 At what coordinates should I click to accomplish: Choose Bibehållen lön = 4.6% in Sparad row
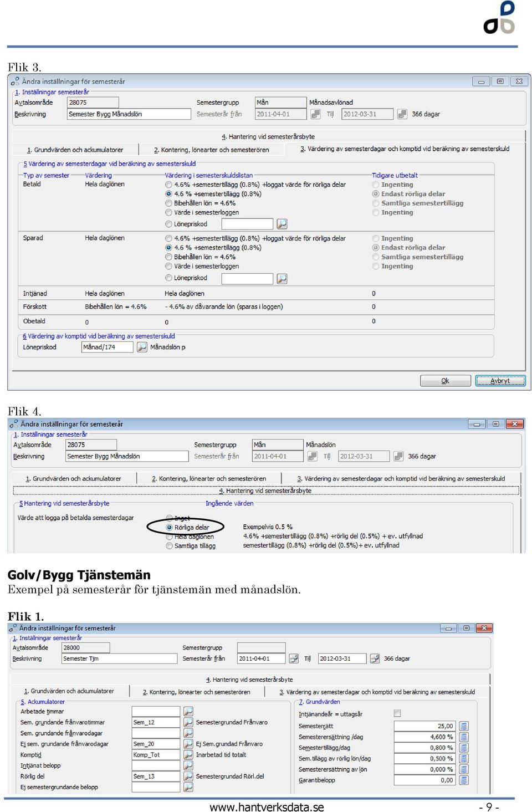(168, 257)
